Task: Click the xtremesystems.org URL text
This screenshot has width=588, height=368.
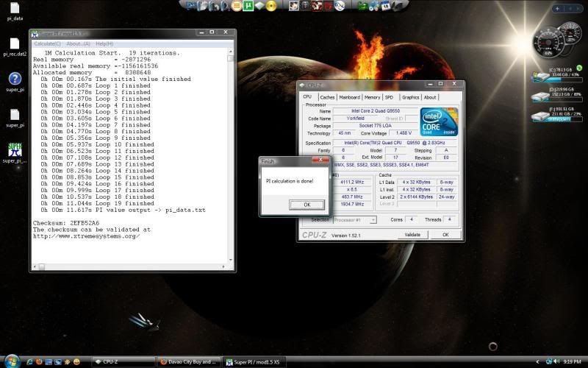Action: pyautogui.click(x=86, y=236)
